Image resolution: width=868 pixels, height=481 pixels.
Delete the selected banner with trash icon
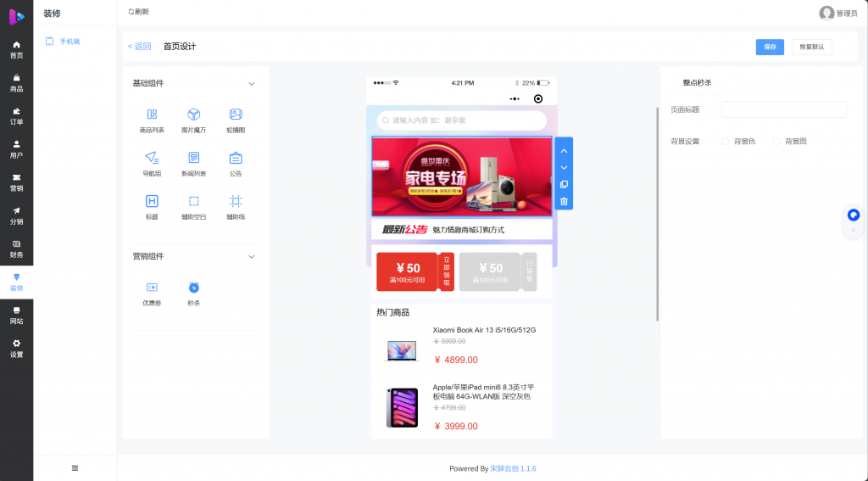(564, 201)
